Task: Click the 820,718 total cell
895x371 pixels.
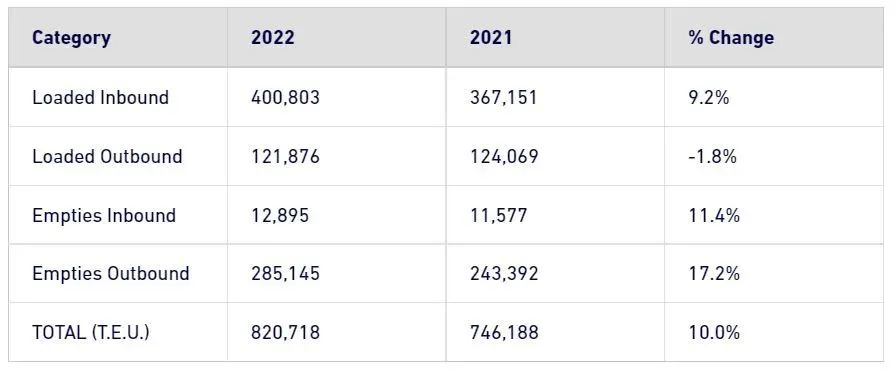Action: [x=285, y=332]
